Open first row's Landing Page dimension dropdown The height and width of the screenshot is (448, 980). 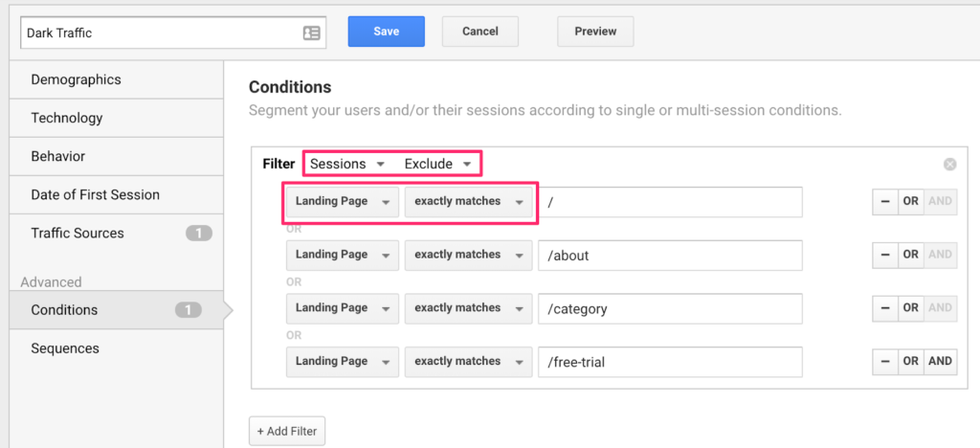click(x=343, y=202)
